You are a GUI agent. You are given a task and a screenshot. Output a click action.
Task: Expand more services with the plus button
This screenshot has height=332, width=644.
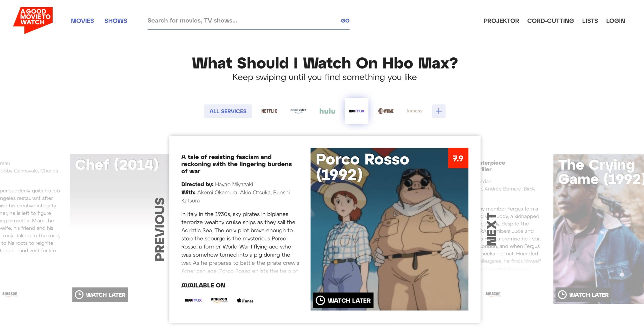438,111
